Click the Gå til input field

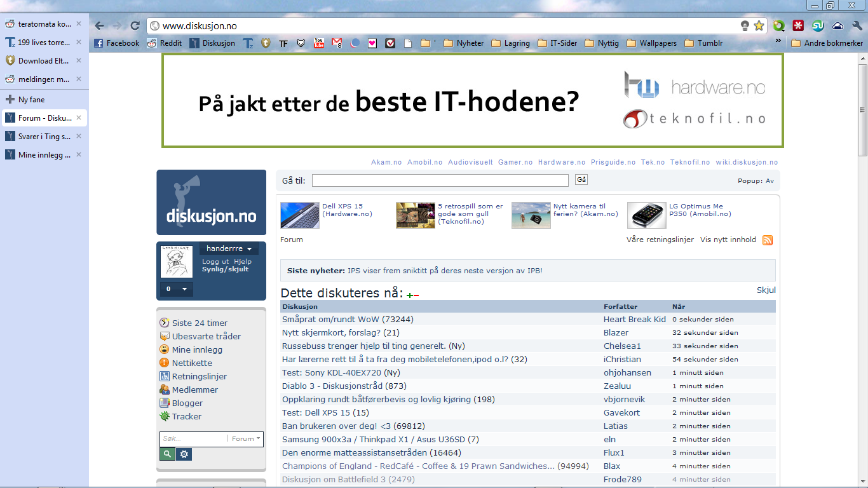pyautogui.click(x=440, y=180)
